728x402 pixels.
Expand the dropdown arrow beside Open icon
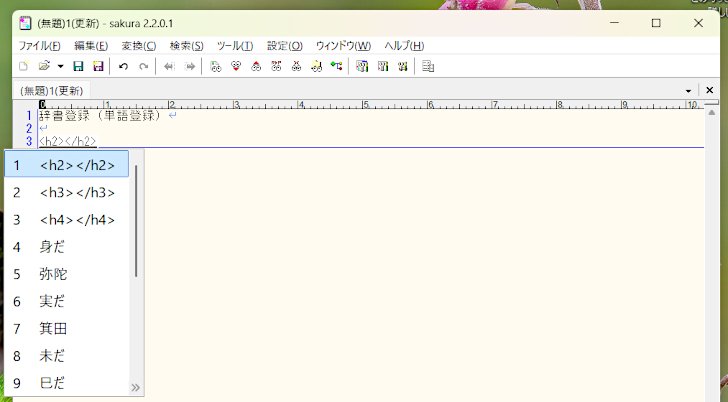pos(60,67)
